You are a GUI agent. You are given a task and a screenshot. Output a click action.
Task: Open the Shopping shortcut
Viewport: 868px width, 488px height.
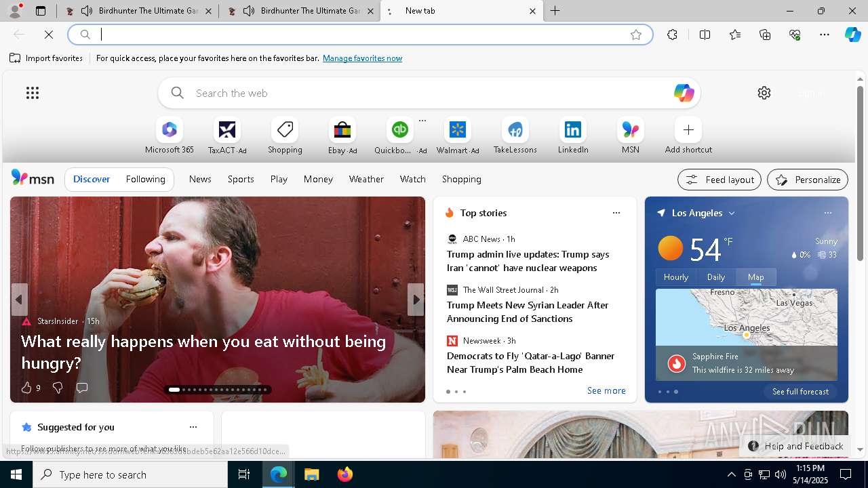pyautogui.click(x=285, y=136)
